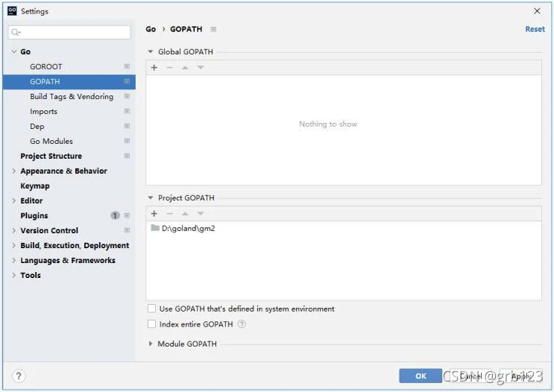Move Project GOPATH entry up
The height and width of the screenshot is (392, 554).
185,214
